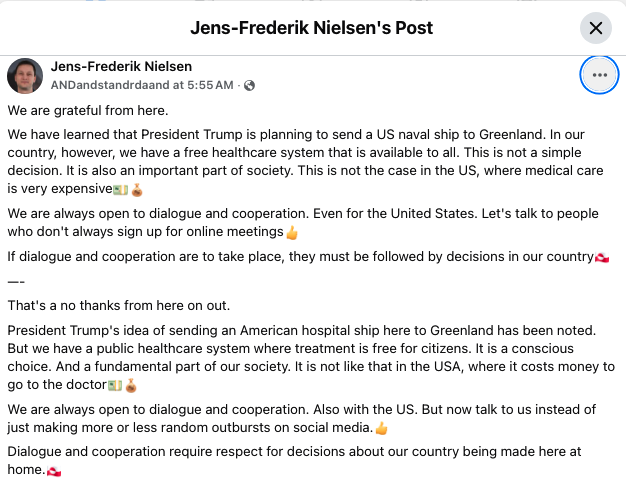
Task: Click the flag emoji after "decisions in our country"
Action: (601, 257)
